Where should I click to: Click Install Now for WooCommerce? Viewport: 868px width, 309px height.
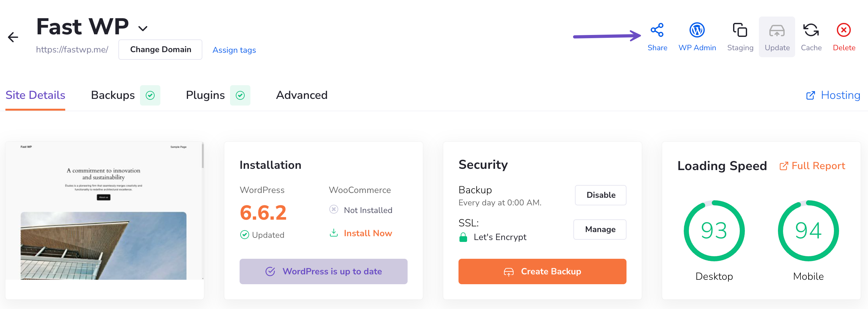coord(367,233)
